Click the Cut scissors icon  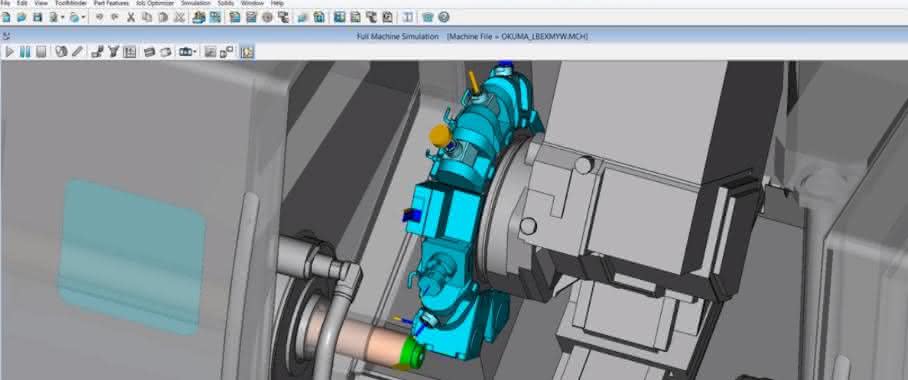(131, 17)
